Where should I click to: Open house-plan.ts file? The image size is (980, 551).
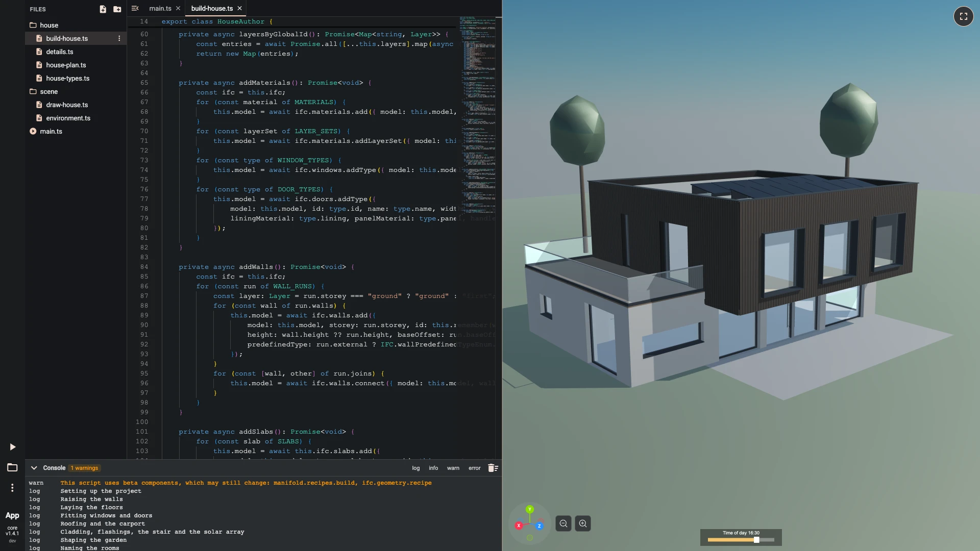click(76, 65)
